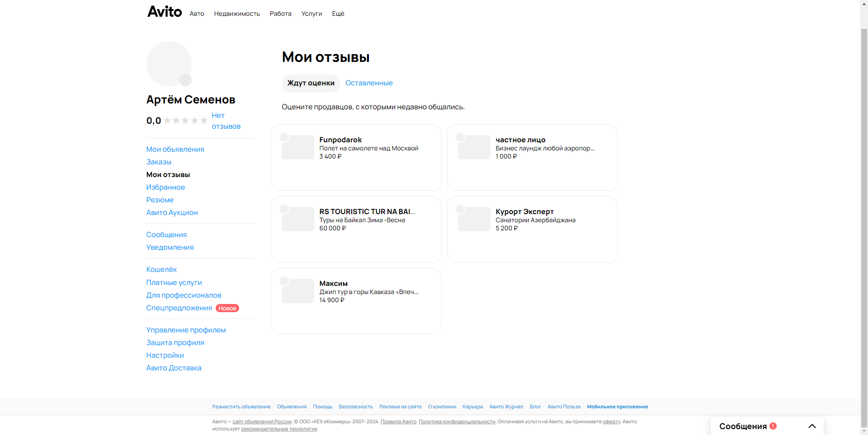The height and width of the screenshot is (435, 868).
Task: Click the red Новое badge beside Спецпредложения
Action: [x=227, y=308]
